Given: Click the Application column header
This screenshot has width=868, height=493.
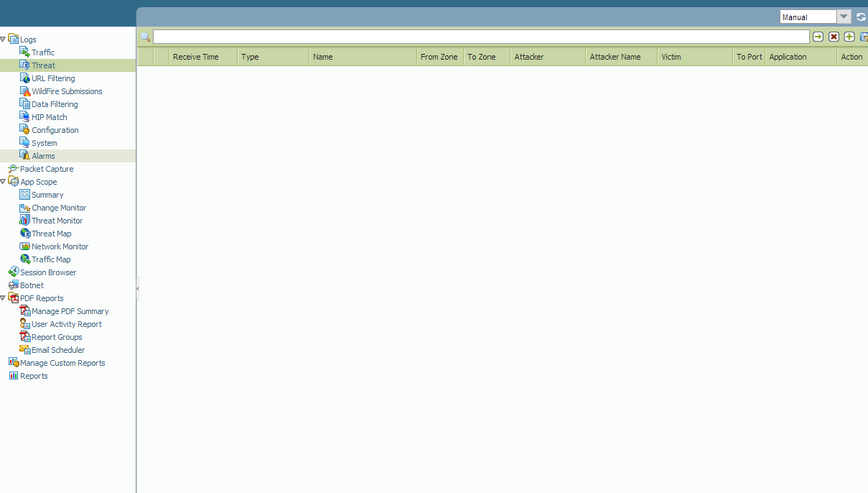Looking at the screenshot, I should [x=801, y=57].
